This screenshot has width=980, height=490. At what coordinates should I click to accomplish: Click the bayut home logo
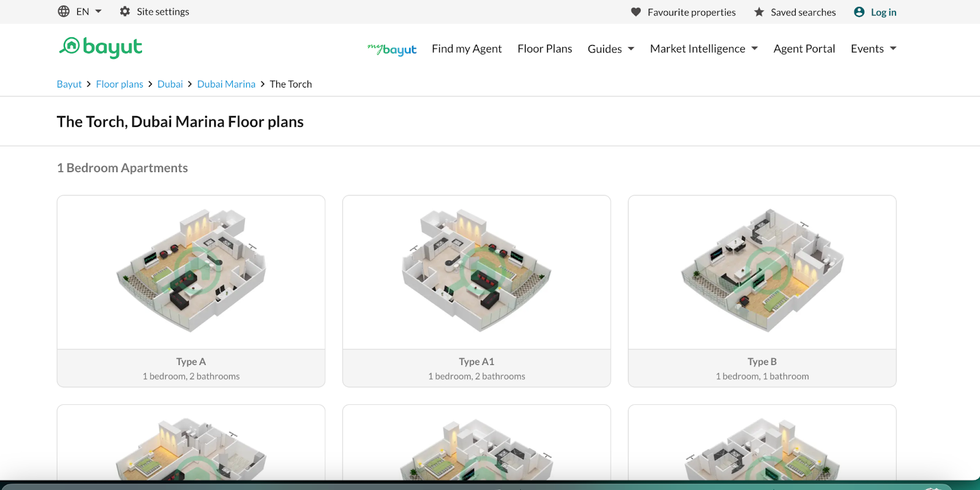pyautogui.click(x=100, y=47)
